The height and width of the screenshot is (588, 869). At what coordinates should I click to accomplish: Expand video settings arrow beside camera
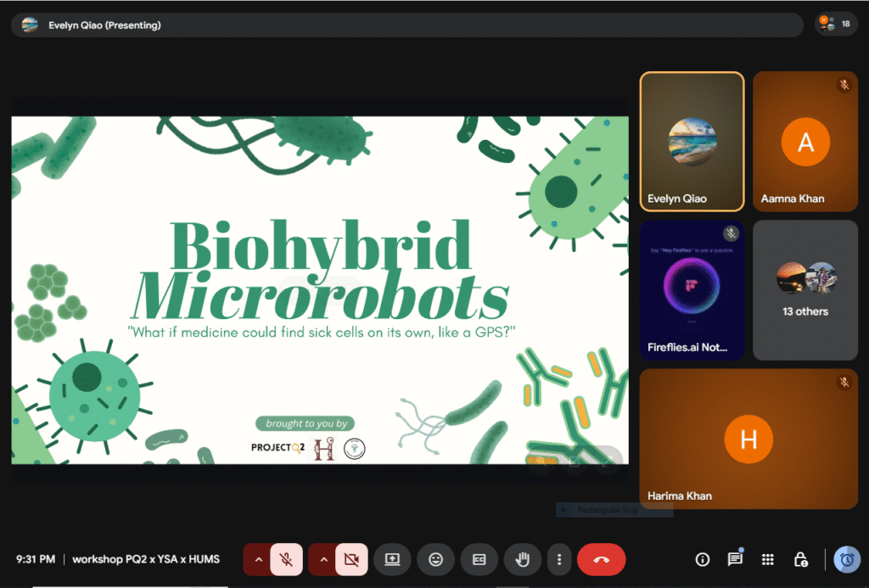[x=323, y=560]
